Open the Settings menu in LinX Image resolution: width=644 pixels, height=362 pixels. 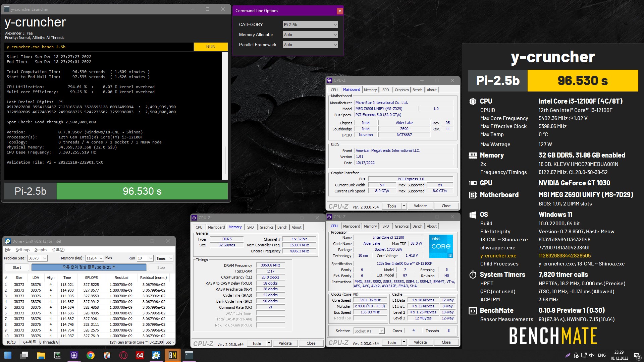coord(22,250)
